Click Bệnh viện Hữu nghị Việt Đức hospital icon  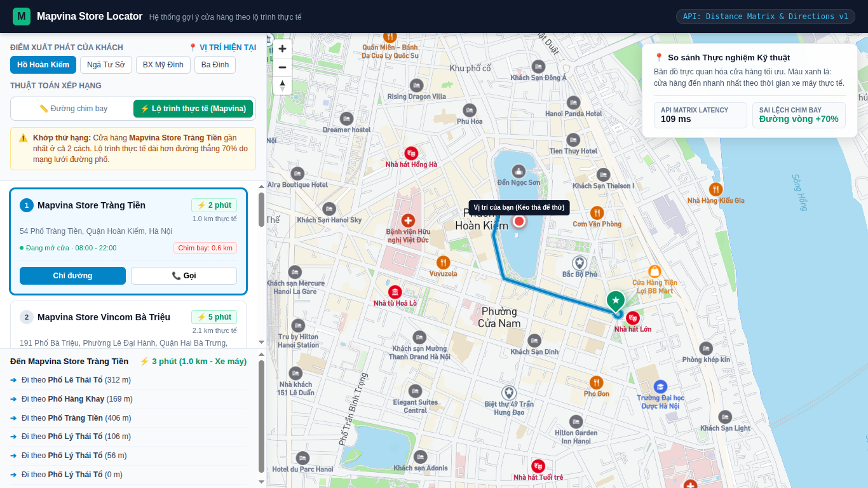click(x=408, y=220)
